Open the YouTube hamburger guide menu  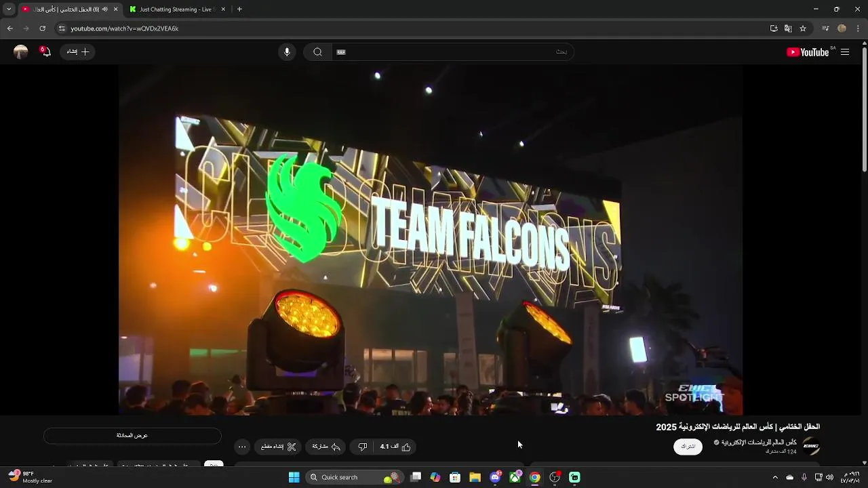pos(845,52)
